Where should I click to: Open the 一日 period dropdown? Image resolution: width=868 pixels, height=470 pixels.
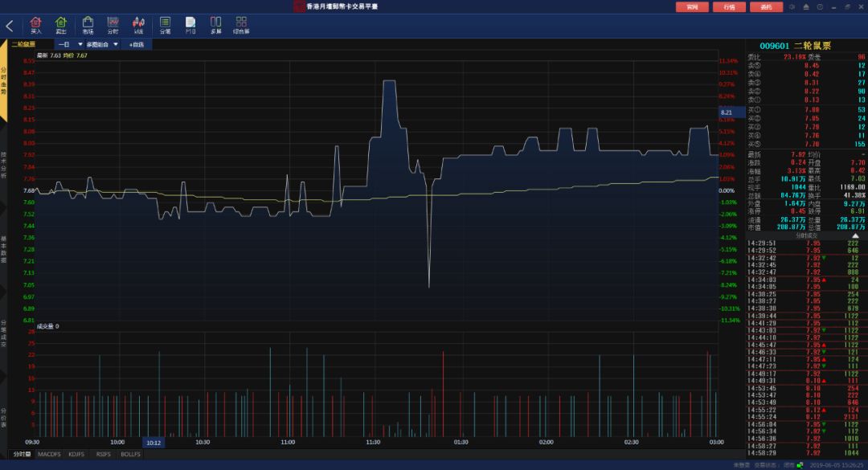click(70, 44)
